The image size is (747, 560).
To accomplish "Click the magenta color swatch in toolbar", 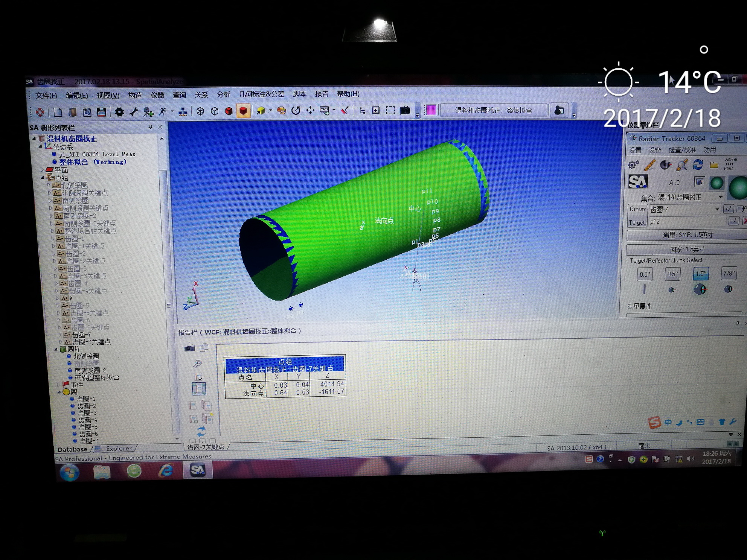I will click(431, 110).
